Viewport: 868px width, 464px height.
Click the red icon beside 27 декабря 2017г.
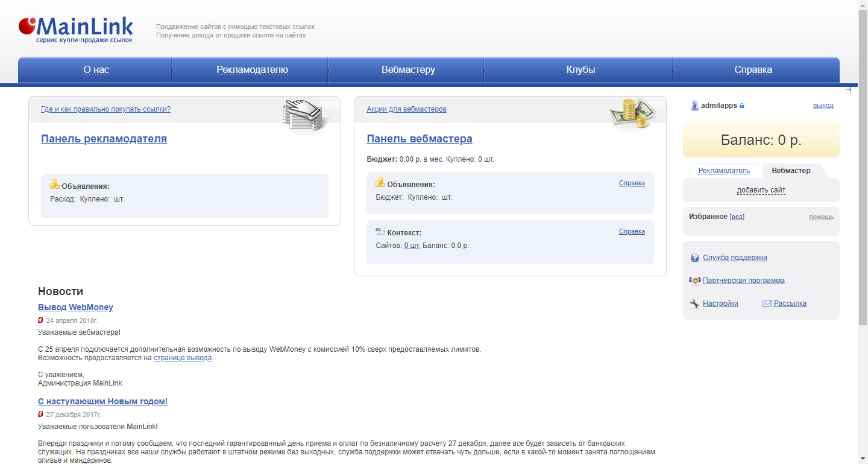coord(40,415)
